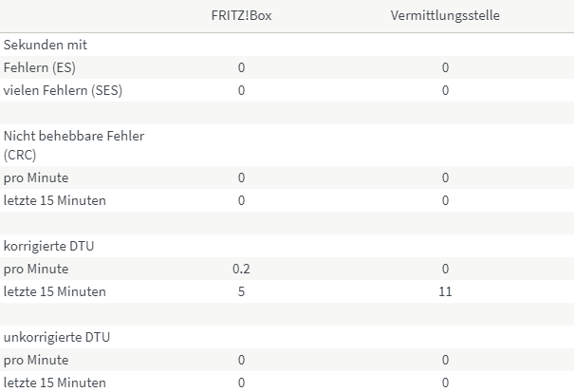The image size is (574, 392).
Task: Click the korrigierte DTU section heading
Action: (48, 246)
